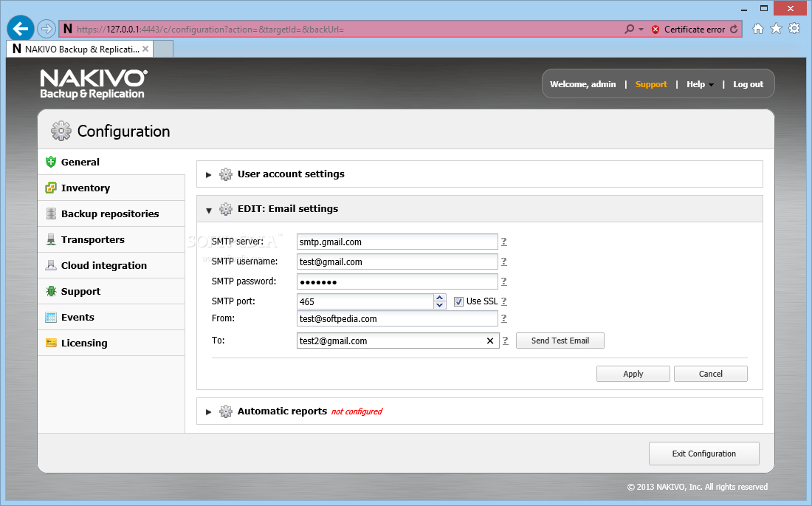812x506 pixels.
Task: Click the To email address field
Action: (x=398, y=341)
